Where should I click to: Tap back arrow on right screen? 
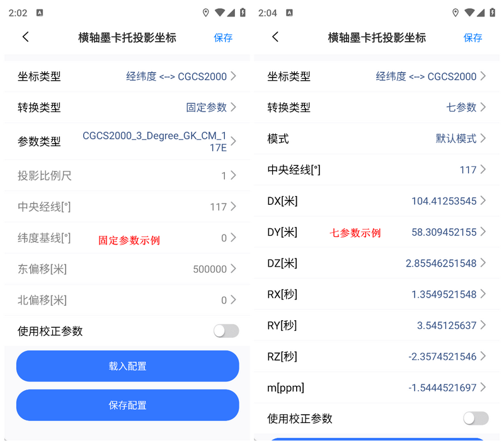[x=275, y=37]
